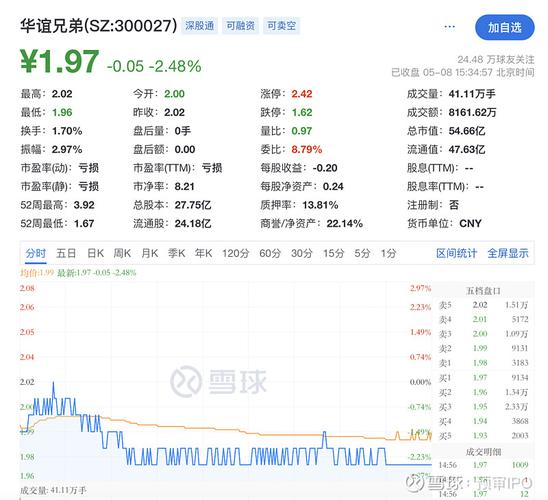Click the 成交额 value 8161.62万

[x=472, y=112]
